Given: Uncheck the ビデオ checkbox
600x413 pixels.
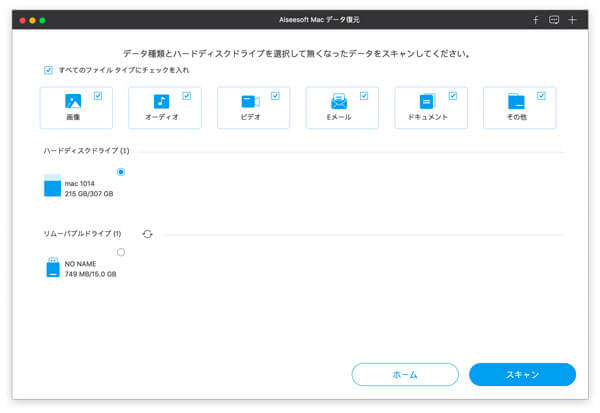Looking at the screenshot, I should tap(275, 96).
